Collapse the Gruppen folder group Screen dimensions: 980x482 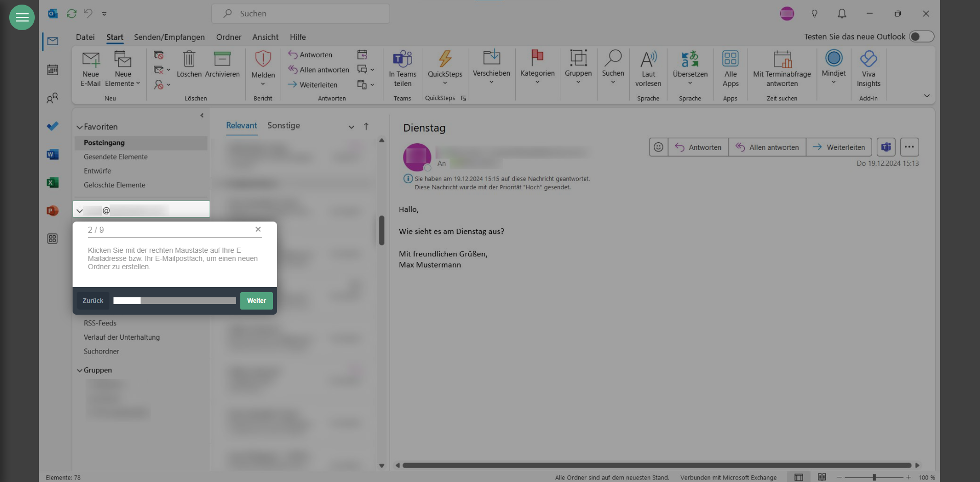[80, 370]
